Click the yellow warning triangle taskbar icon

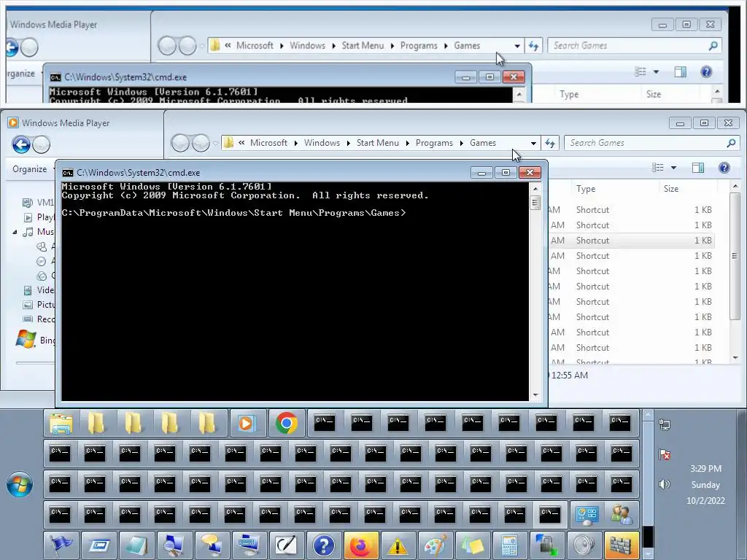[398, 545]
